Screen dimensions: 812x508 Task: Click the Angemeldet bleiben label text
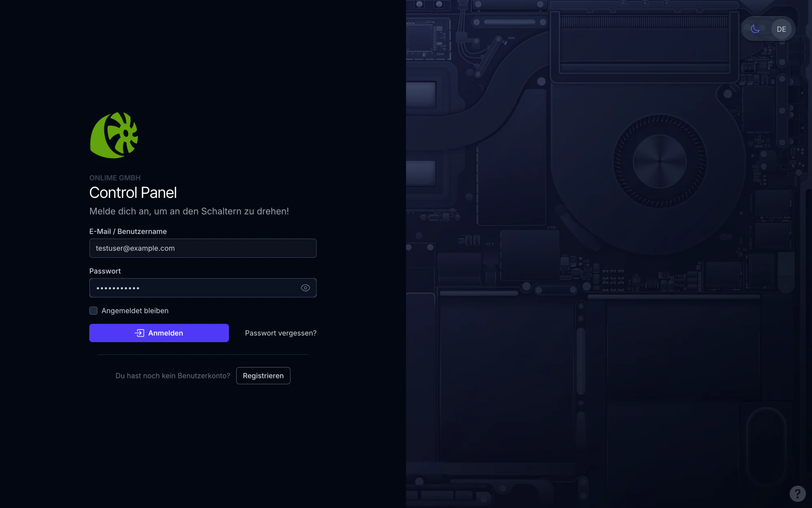point(135,310)
